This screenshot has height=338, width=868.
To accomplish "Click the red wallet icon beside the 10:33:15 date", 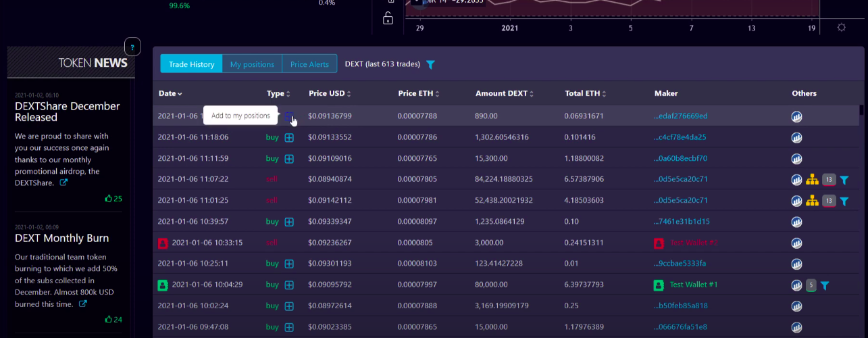I will tap(163, 243).
